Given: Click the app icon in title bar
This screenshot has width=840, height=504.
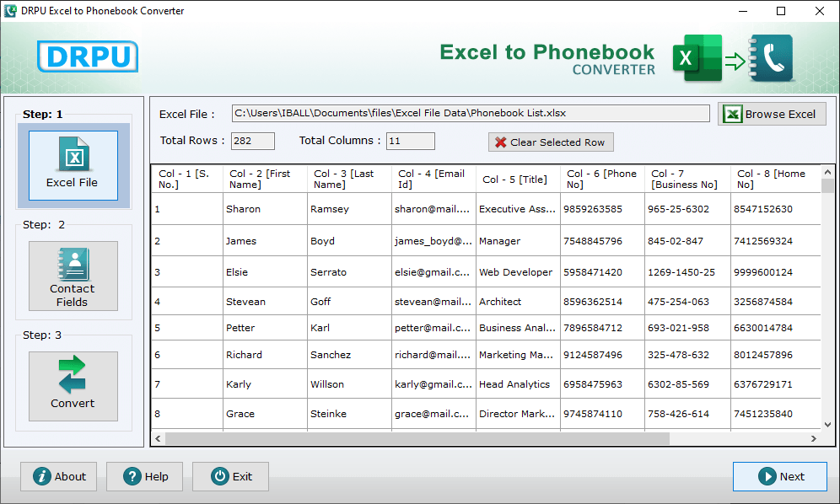Looking at the screenshot, I should coord(10,11).
